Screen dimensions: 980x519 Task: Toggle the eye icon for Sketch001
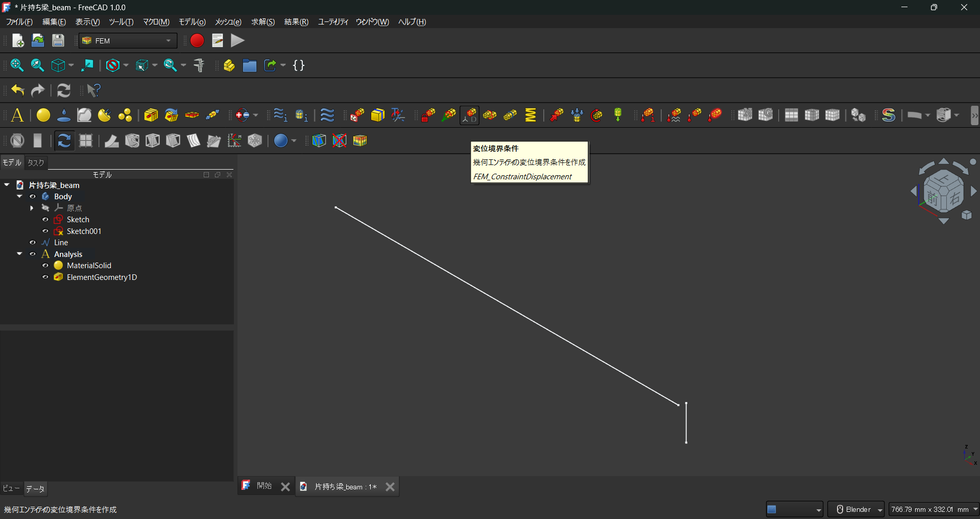click(45, 231)
